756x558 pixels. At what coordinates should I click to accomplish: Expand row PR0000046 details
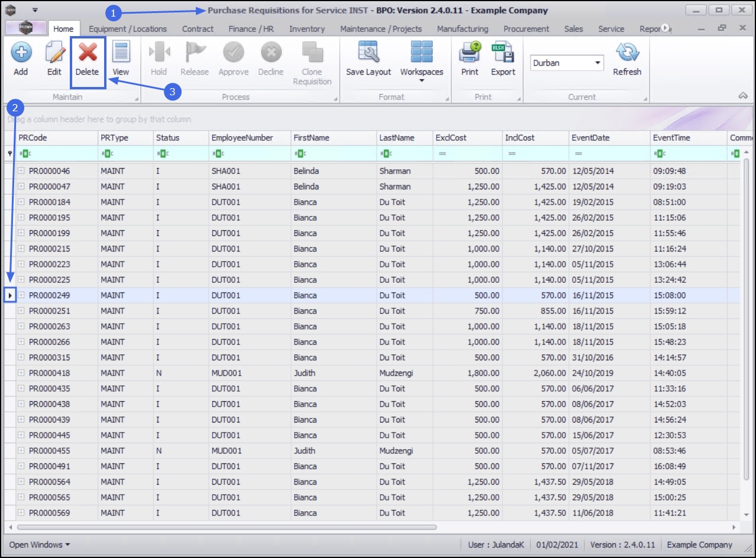pyautogui.click(x=21, y=171)
